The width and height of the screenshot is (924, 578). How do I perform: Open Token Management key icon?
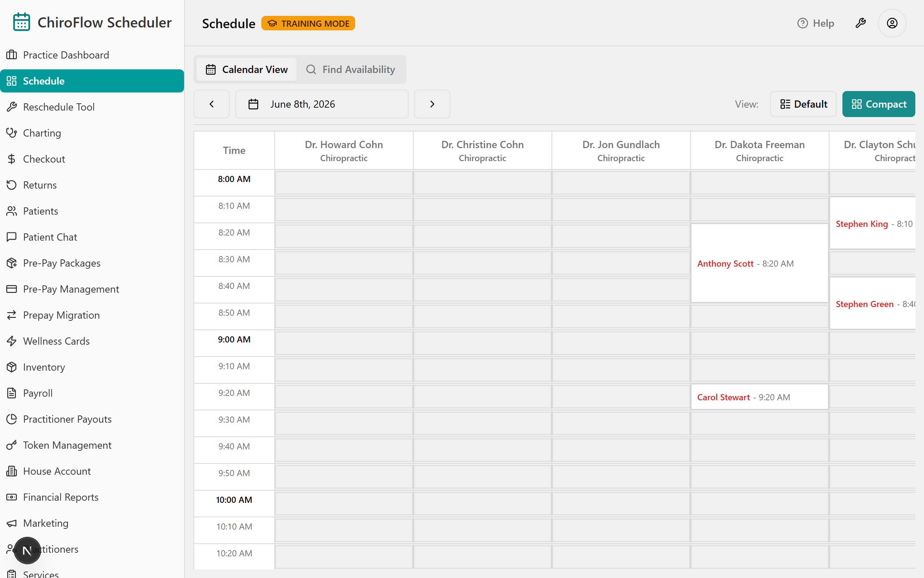[12, 445]
